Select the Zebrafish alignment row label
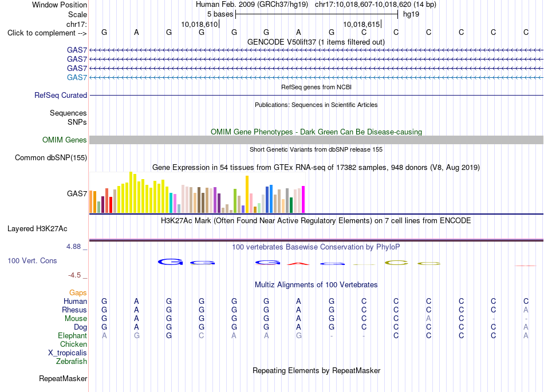544x392 pixels. pyautogui.click(x=72, y=362)
